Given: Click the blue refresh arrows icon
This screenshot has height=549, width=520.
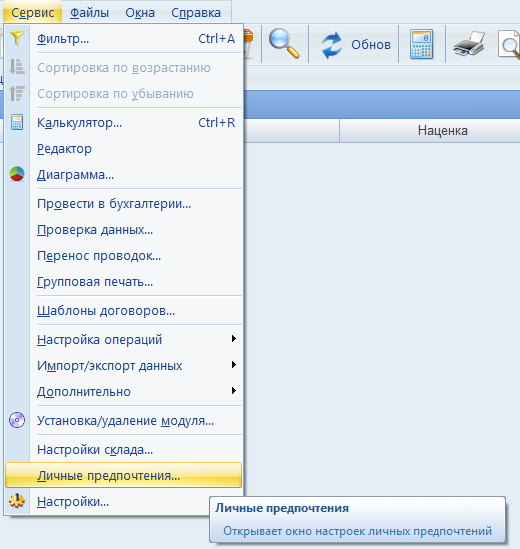Looking at the screenshot, I should (x=332, y=45).
